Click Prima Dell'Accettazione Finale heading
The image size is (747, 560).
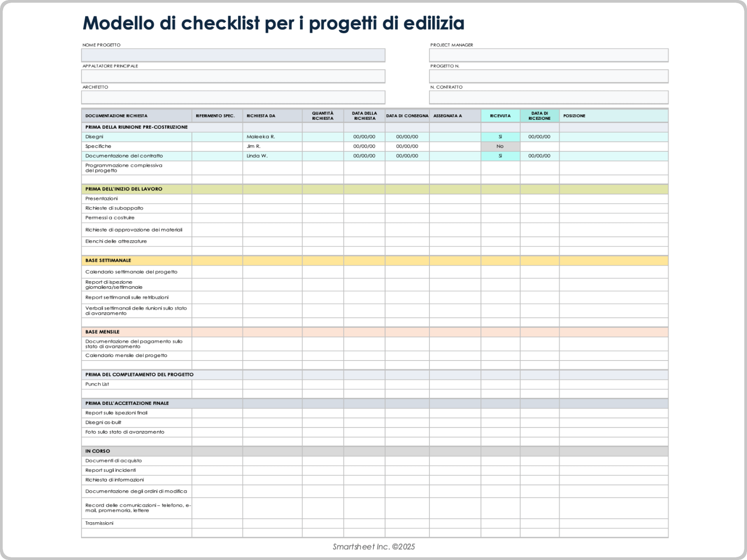pos(127,403)
